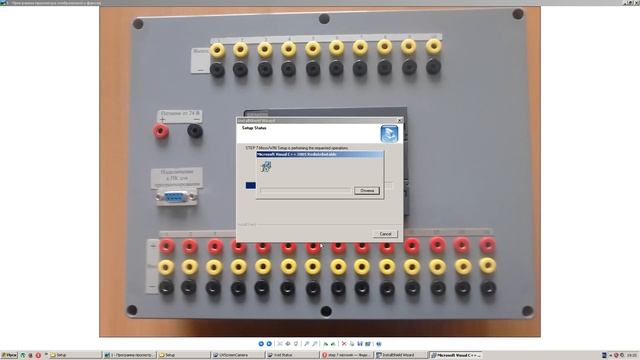
Task: Click the red X delete icon
Action: pos(344,344)
